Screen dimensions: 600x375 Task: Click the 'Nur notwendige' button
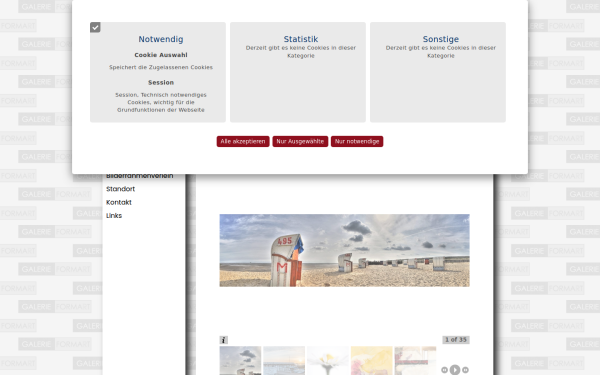pos(357,142)
